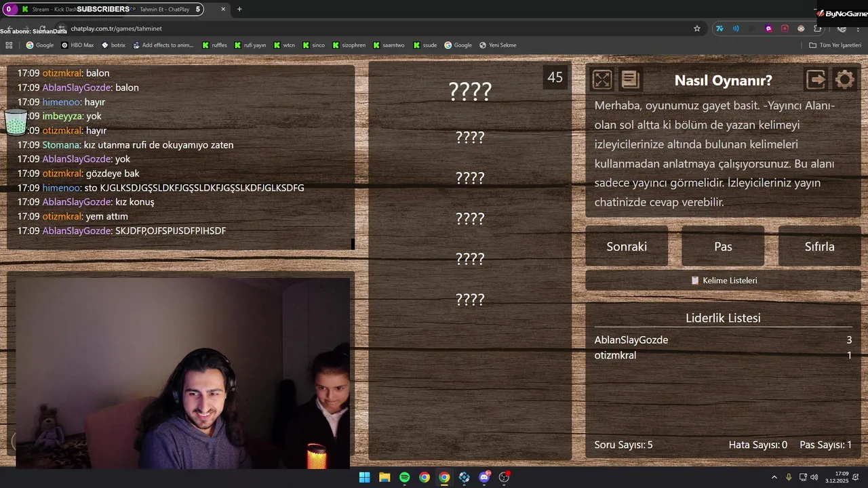
Task: Open the Extensions puzzle icon
Action: [818, 28]
